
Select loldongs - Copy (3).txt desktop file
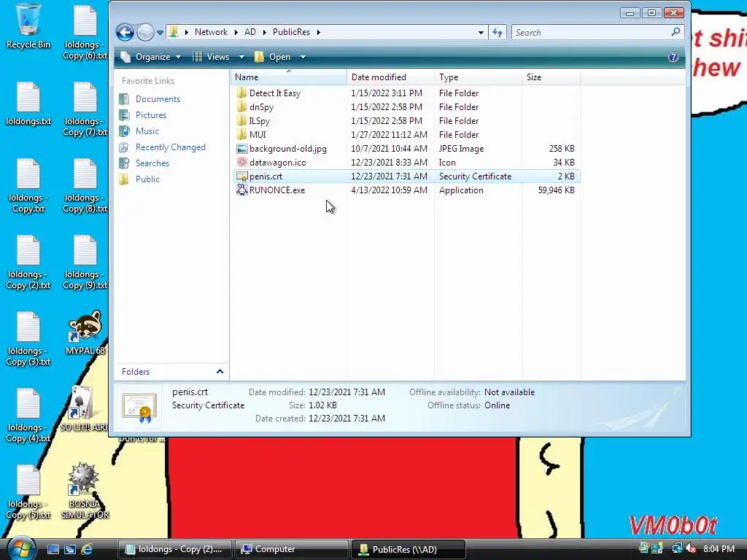click(x=28, y=339)
